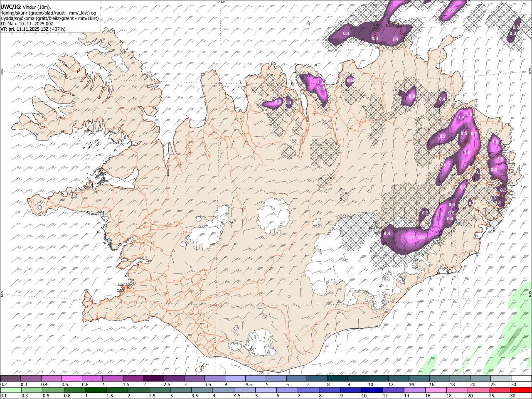Select the deep blue 10 swatch, lower scale
The height and width of the screenshot is (399, 532).
coord(372,390)
